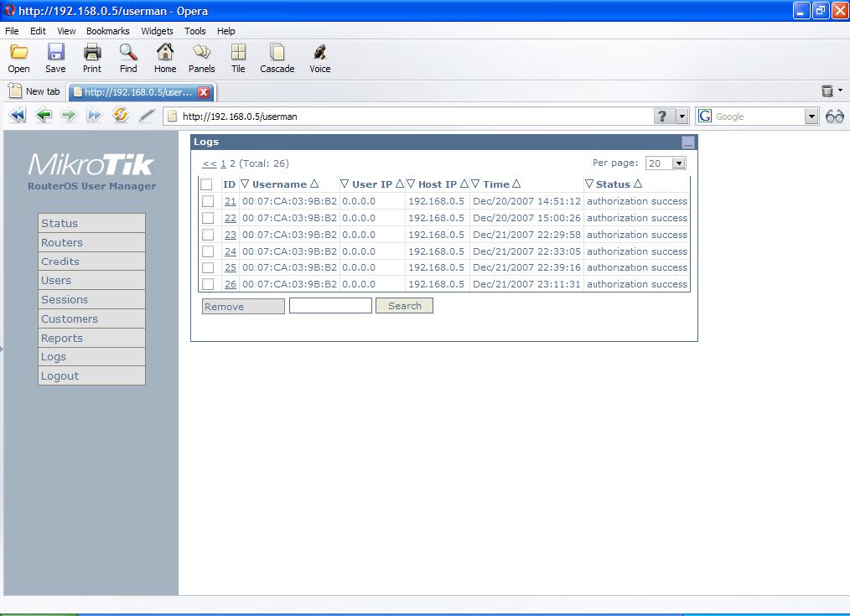Check the box for log ID 24
Image resolution: width=850 pixels, height=616 pixels.
(x=208, y=251)
